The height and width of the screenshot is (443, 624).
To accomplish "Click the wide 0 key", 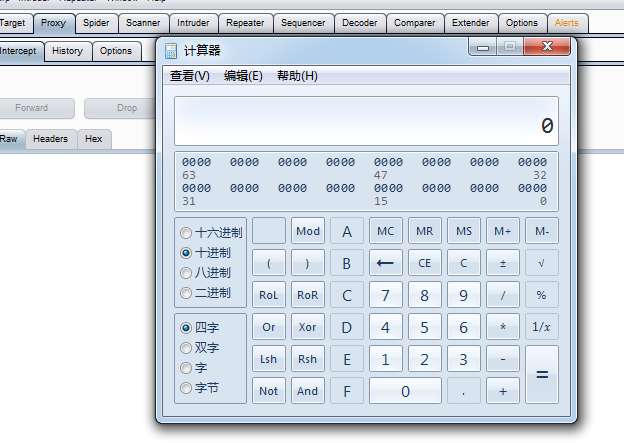I will click(405, 391).
